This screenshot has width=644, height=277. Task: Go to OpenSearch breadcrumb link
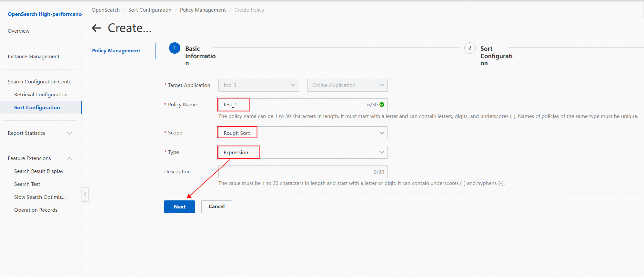[x=106, y=10]
